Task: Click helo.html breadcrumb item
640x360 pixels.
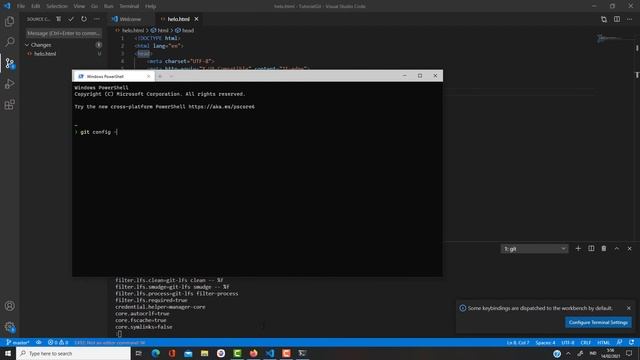Action: point(133,30)
